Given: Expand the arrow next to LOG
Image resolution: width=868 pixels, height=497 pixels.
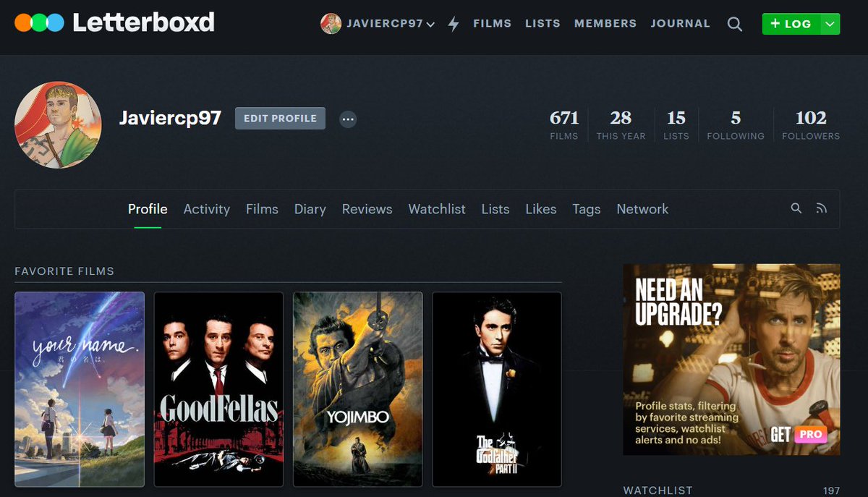Looking at the screenshot, I should [x=830, y=24].
